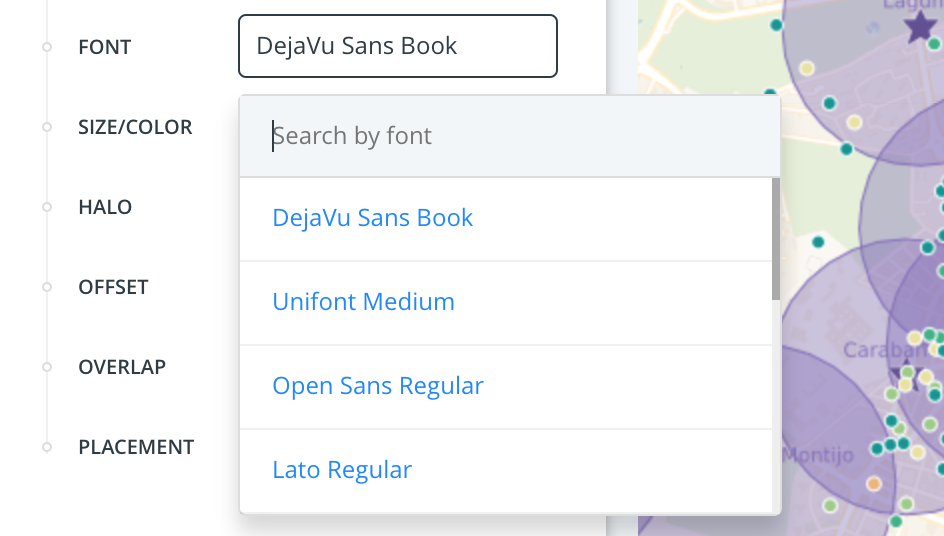The width and height of the screenshot is (944, 536).
Task: Click the OVERLAP label
Action: 122,367
